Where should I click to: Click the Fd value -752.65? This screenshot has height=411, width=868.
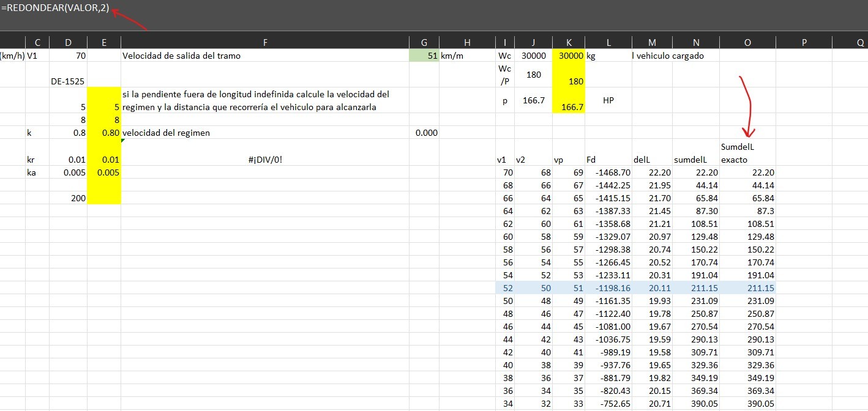coord(608,404)
